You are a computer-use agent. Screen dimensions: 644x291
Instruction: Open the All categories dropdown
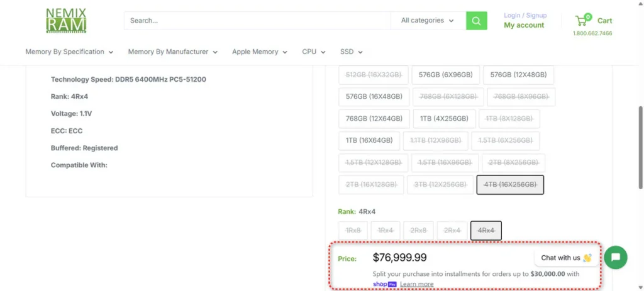[427, 21]
